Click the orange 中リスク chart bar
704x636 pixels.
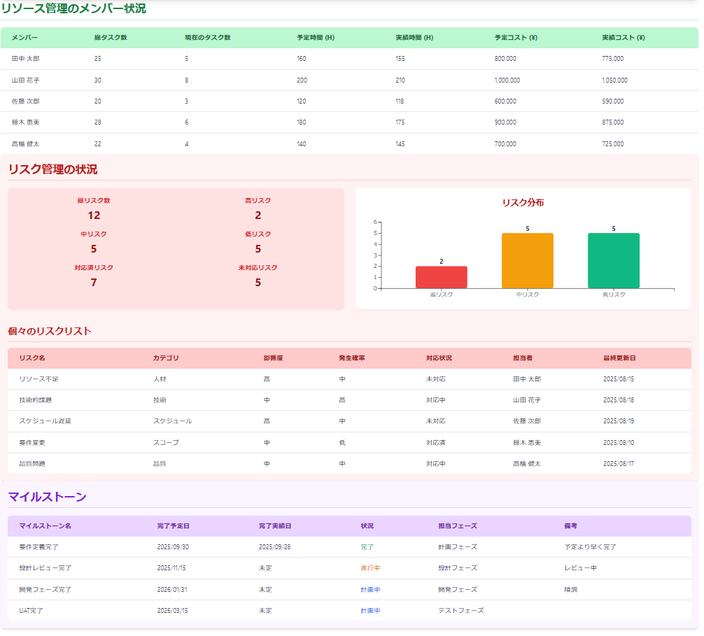(527, 261)
